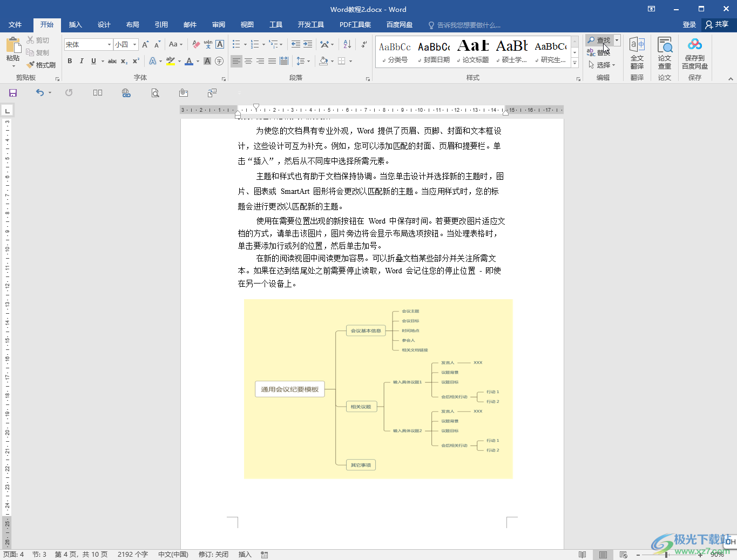Switch to read mode view in status bar

coord(582,555)
